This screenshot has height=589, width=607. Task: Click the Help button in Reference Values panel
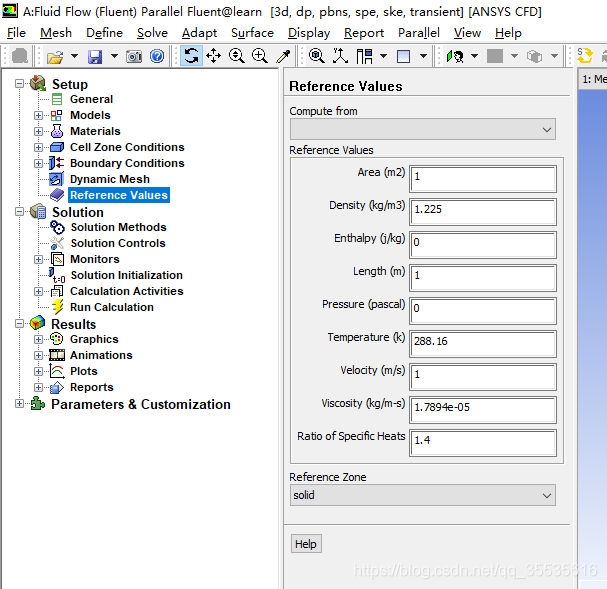(x=306, y=544)
